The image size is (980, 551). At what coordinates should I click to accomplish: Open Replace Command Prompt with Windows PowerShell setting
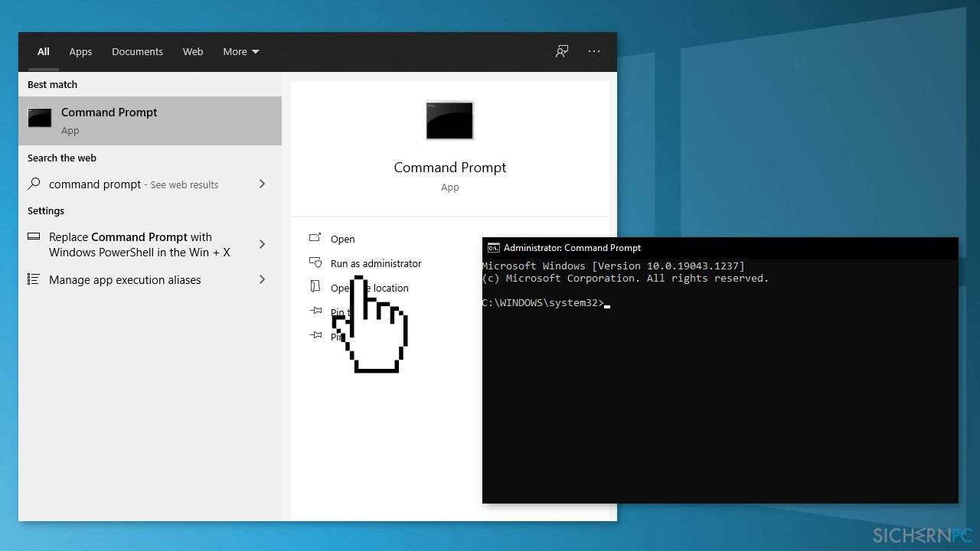[130, 244]
